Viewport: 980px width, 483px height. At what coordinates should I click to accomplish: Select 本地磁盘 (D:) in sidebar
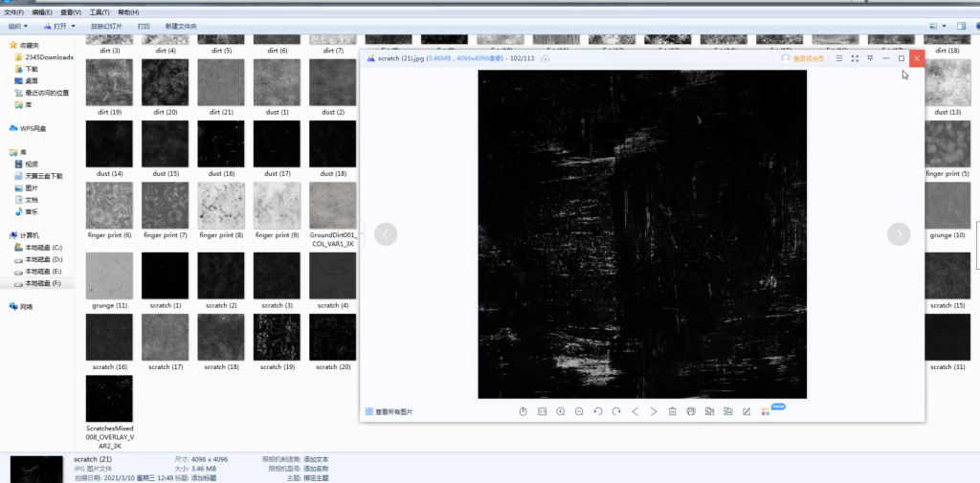click(43, 259)
